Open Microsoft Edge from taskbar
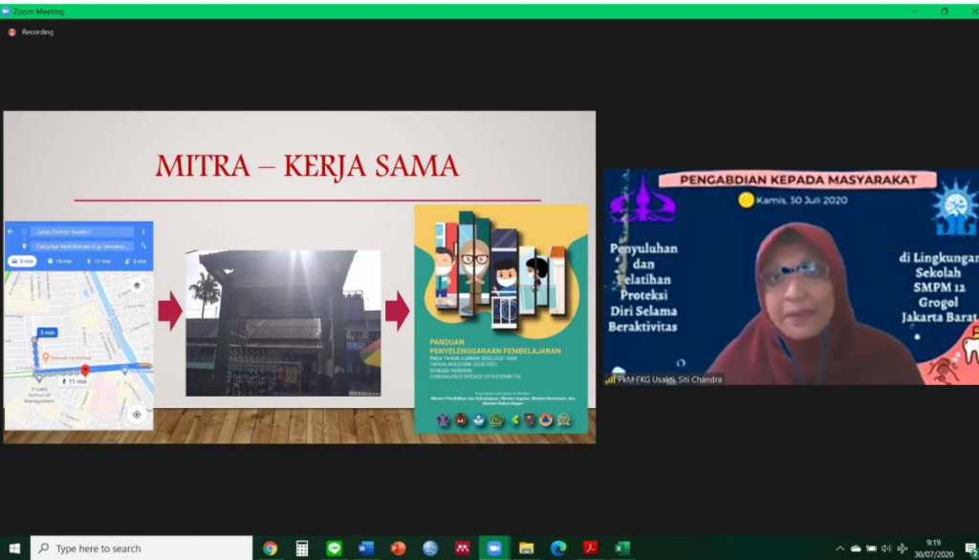979x560 pixels. click(558, 549)
